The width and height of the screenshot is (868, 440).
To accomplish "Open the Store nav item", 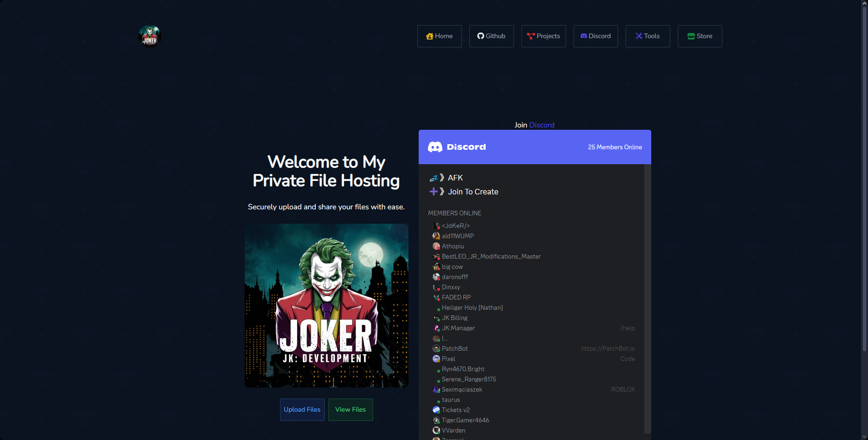I will (700, 36).
